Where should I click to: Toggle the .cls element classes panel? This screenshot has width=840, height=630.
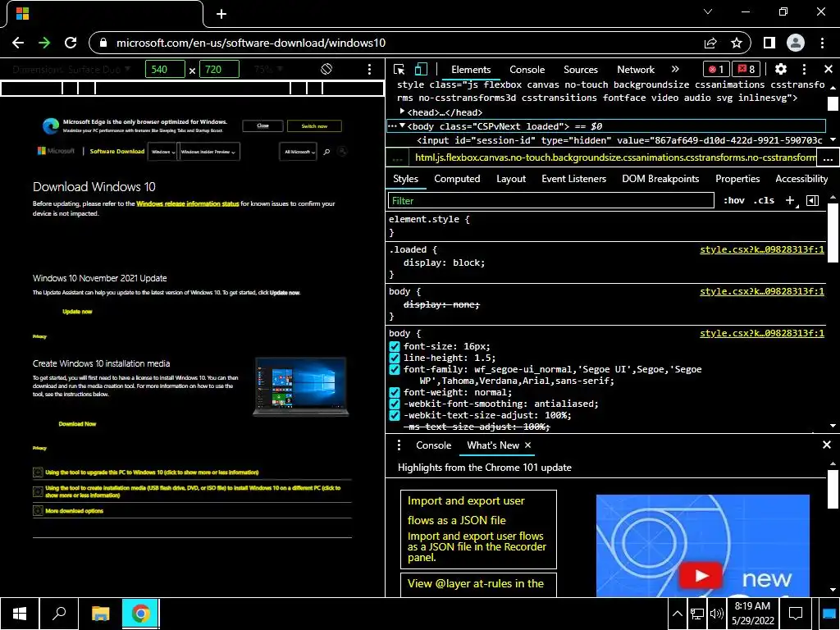click(x=764, y=200)
